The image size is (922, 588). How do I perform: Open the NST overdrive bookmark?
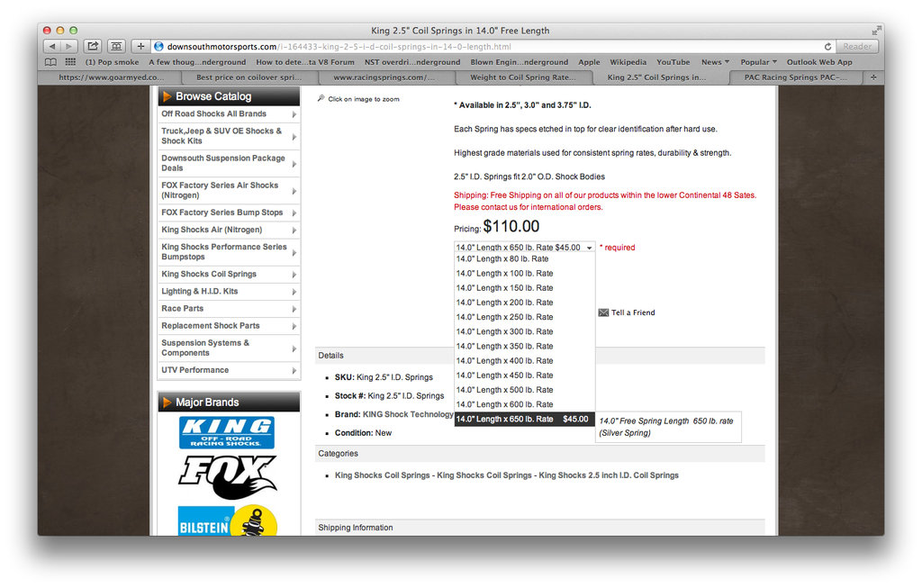point(412,62)
